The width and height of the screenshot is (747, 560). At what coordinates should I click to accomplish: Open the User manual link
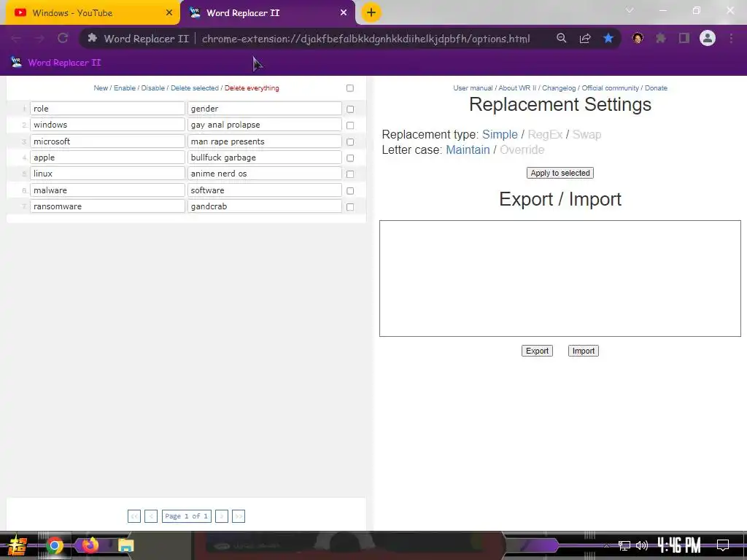tap(473, 88)
